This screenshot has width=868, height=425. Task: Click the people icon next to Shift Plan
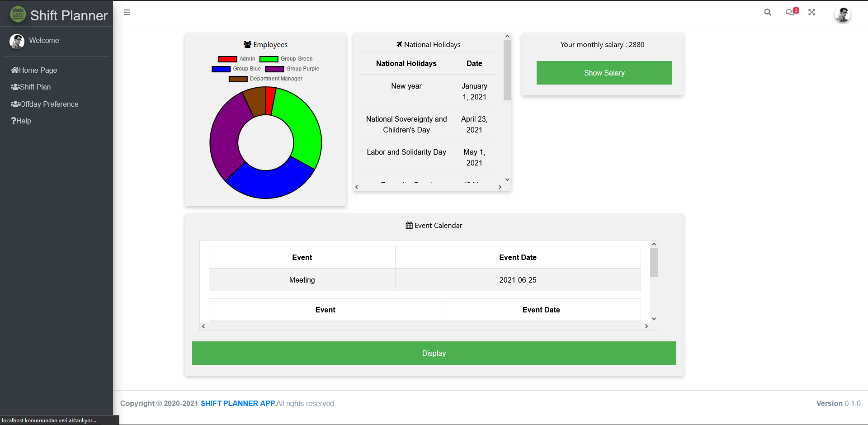click(15, 87)
